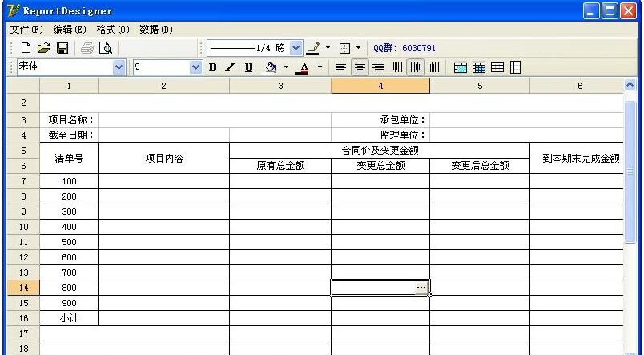
Task: Open an existing report file
Action: click(43, 48)
